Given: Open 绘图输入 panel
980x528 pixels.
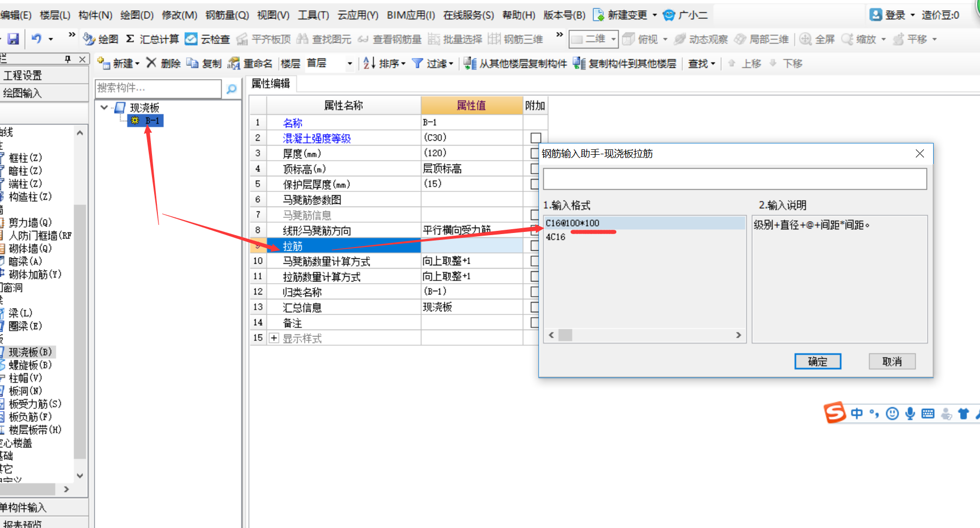Looking at the screenshot, I should [44, 93].
